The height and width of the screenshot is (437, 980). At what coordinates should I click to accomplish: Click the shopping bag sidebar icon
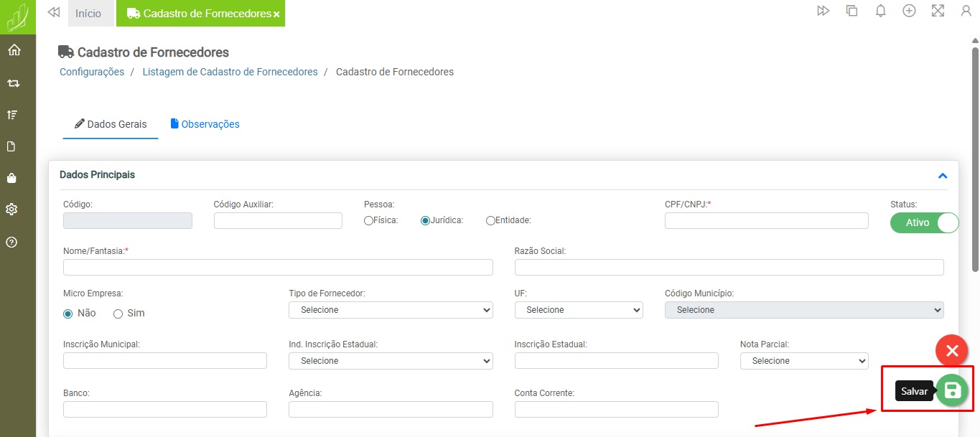pyautogui.click(x=12, y=178)
